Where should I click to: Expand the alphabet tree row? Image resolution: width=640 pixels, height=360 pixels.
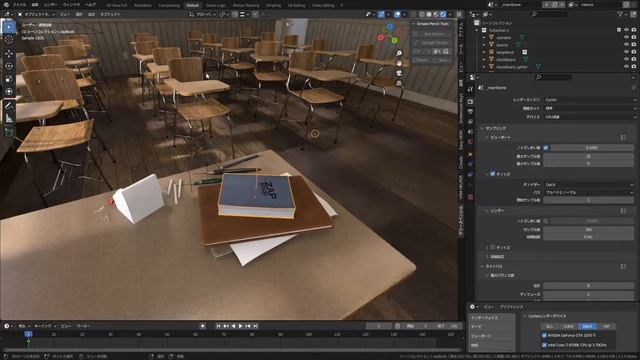click(484, 38)
